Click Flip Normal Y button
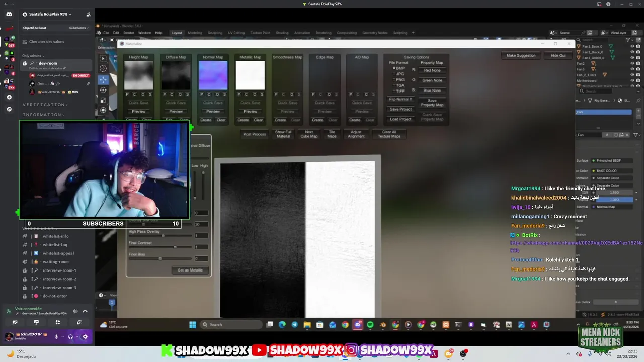 pos(400,99)
